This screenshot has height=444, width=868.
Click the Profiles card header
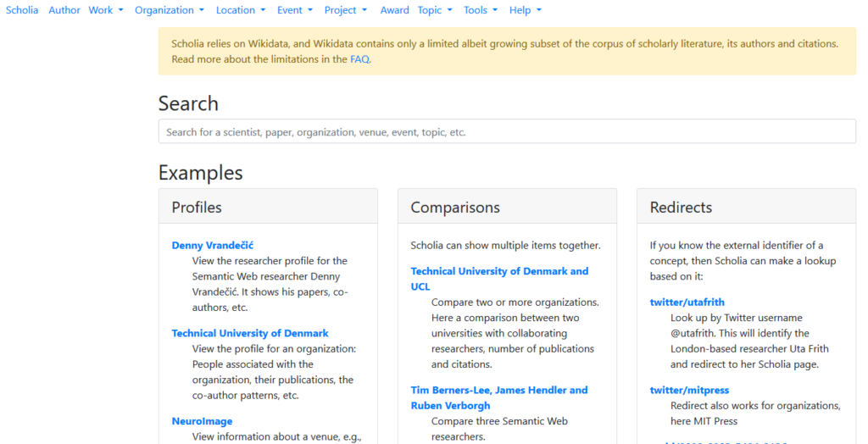click(269, 207)
